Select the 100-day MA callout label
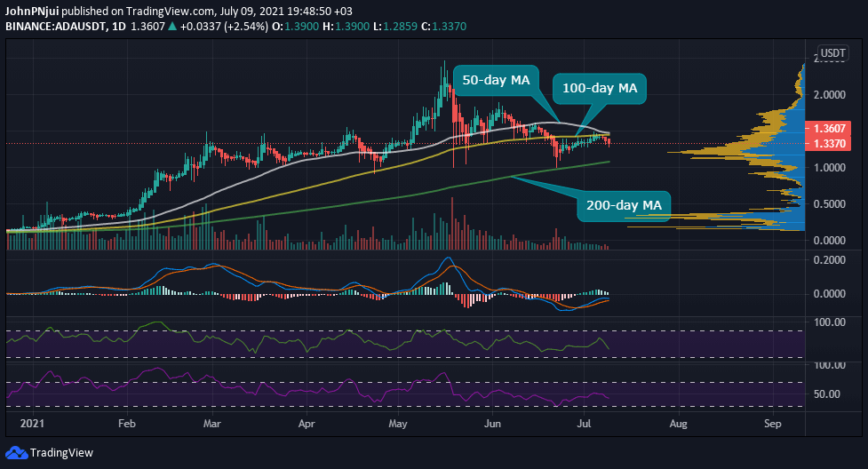 click(x=600, y=88)
